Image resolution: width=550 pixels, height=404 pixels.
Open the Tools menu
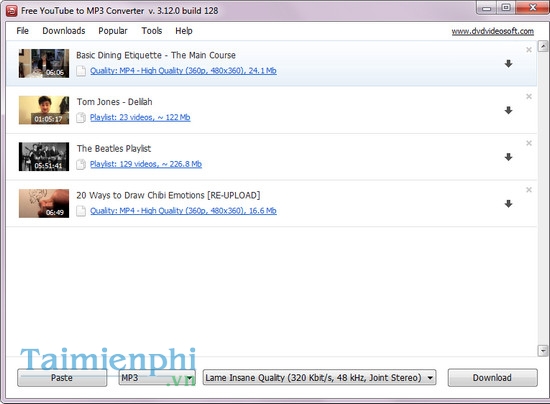point(152,31)
